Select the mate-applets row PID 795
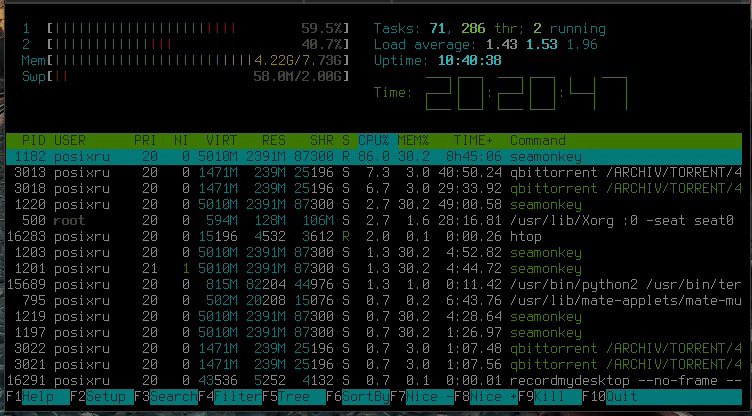The height and width of the screenshot is (416, 752). tap(374, 300)
